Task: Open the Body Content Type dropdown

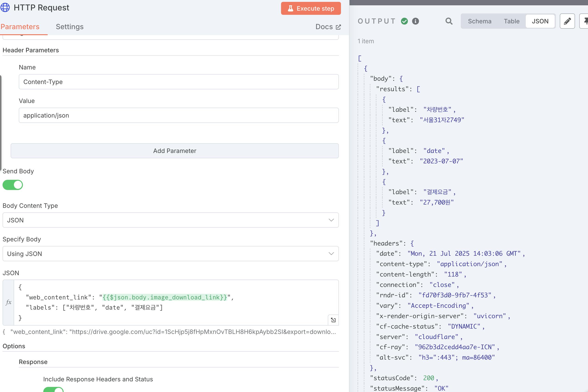Action: 171,220
